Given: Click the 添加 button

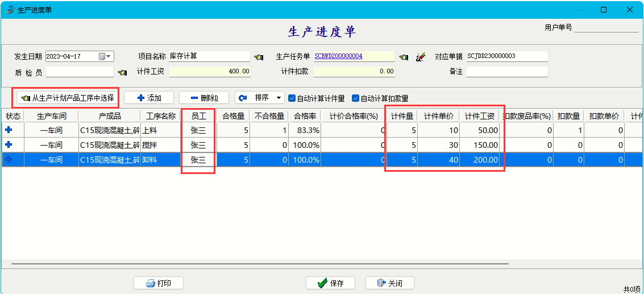Looking at the screenshot, I should (x=149, y=98).
